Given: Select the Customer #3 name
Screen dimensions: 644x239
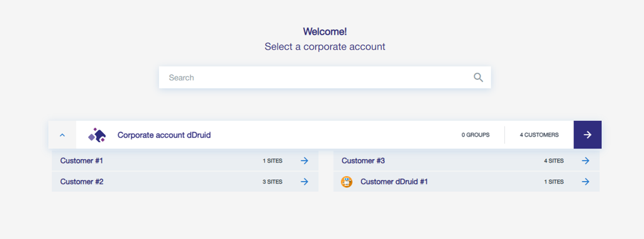Looking at the screenshot, I should click(x=363, y=160).
